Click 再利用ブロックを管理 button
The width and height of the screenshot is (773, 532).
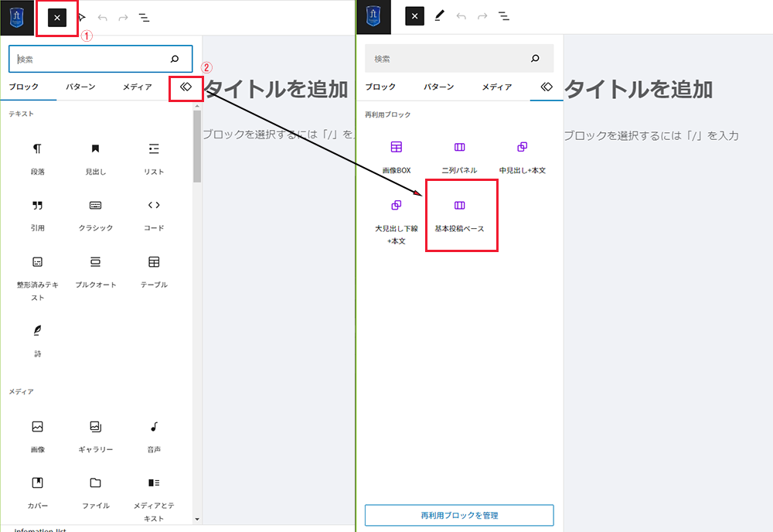coord(459,515)
